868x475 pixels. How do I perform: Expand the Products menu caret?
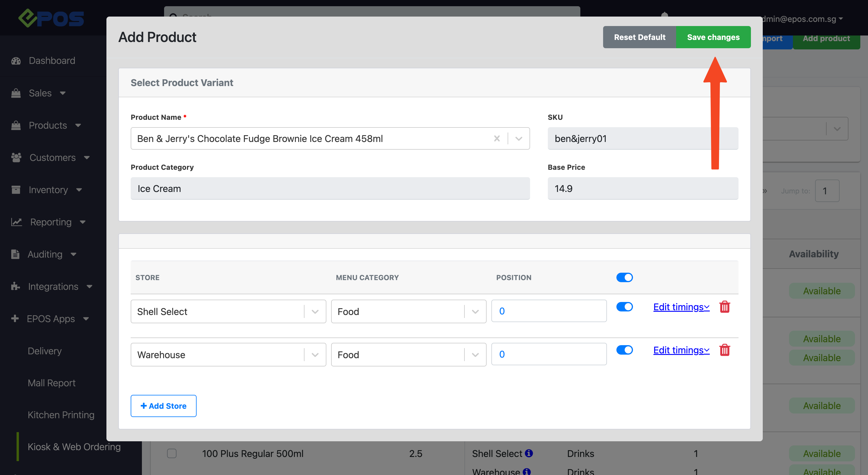point(78,125)
